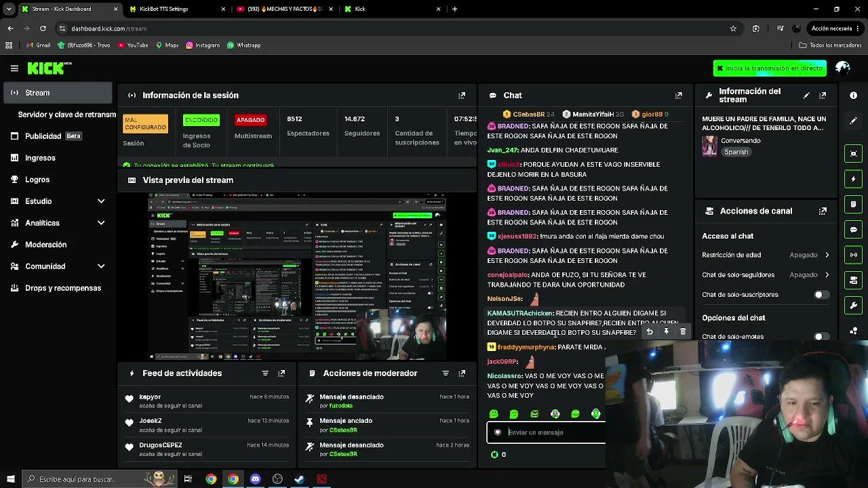This screenshot has width=868, height=488.
Task: Open new browser tab
Action: coord(454,9)
